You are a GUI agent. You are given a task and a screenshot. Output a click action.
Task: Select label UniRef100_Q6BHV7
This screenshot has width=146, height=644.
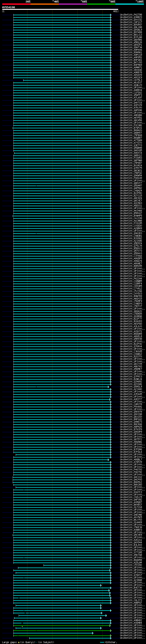[x=131, y=133]
